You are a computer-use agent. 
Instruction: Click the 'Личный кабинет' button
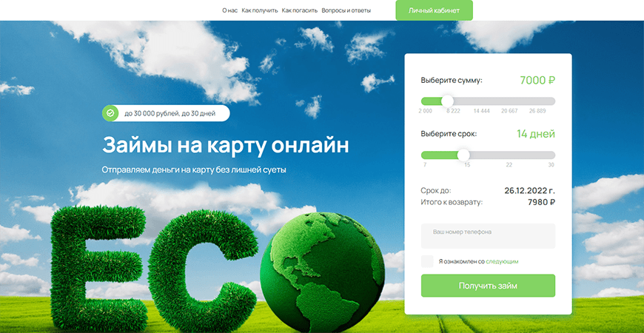click(434, 10)
